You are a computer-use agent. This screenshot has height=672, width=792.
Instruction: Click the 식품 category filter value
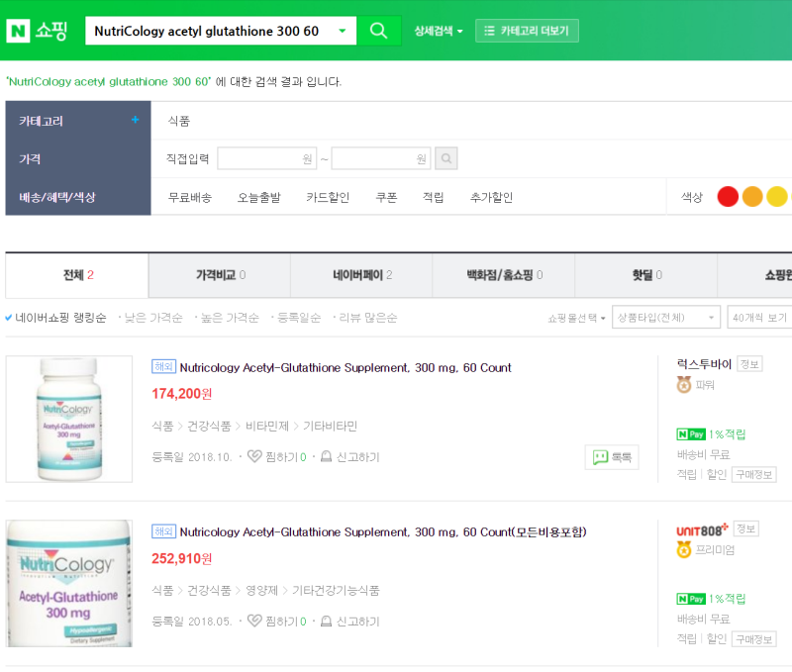[179, 121]
